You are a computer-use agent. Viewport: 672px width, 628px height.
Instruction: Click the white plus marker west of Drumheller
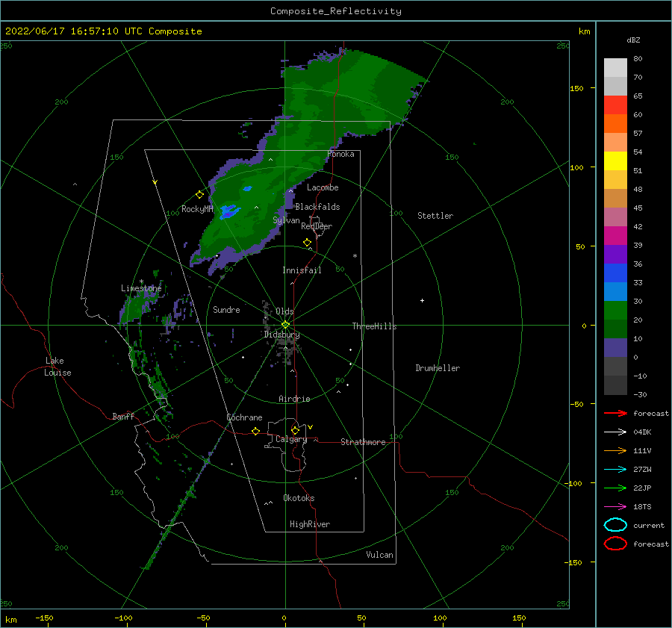click(x=422, y=300)
